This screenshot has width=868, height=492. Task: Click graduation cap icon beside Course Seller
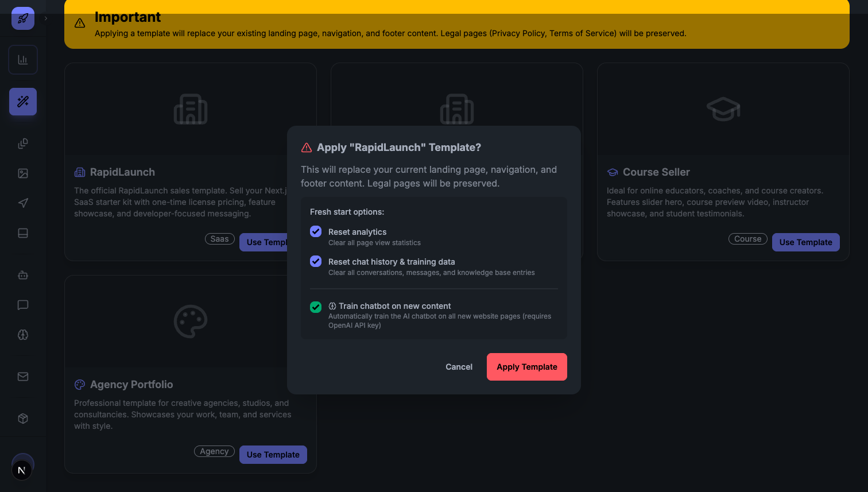tap(613, 172)
